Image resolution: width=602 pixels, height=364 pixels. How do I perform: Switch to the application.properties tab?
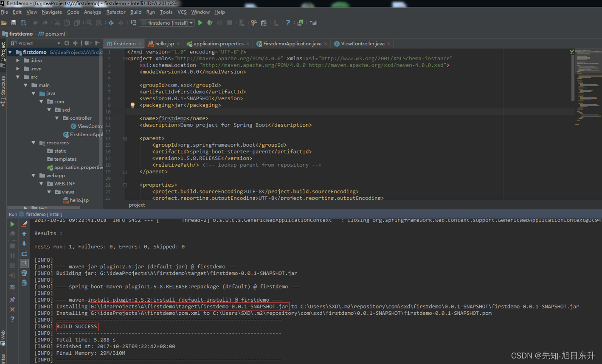click(218, 44)
